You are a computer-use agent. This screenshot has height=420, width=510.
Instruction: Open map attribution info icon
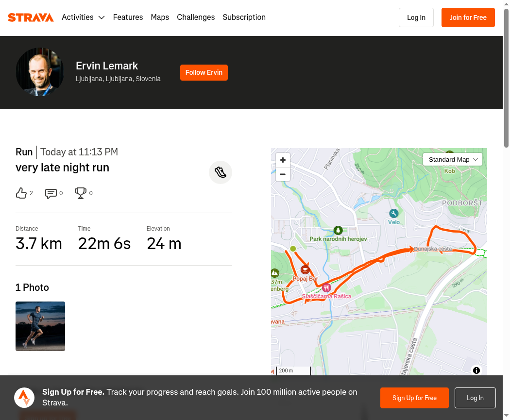point(476,370)
